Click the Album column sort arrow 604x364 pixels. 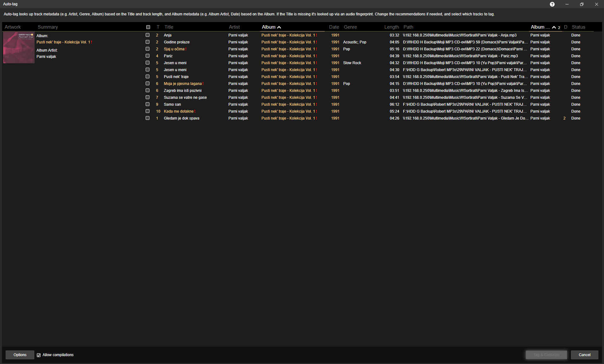coord(279,27)
